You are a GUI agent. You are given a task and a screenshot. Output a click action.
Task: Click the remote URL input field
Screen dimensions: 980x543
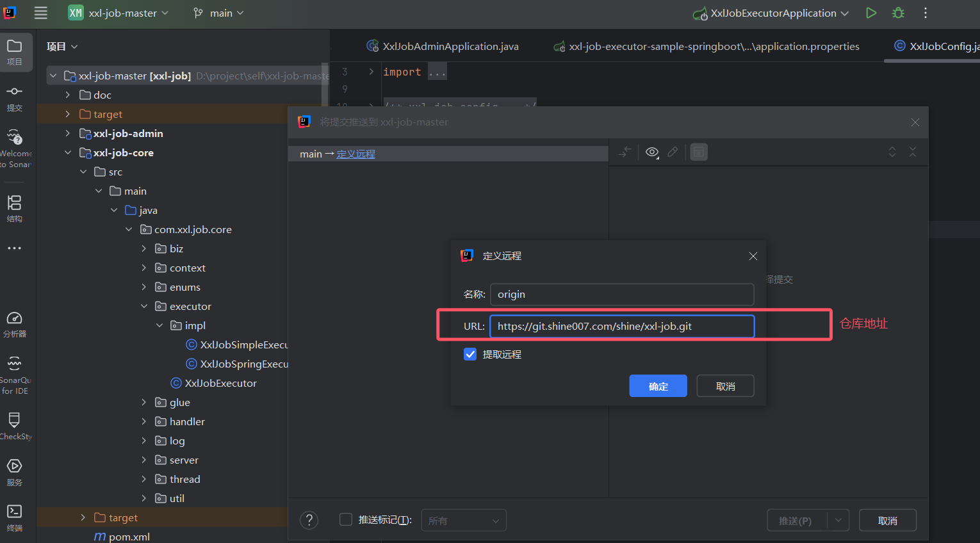pyautogui.click(x=621, y=326)
